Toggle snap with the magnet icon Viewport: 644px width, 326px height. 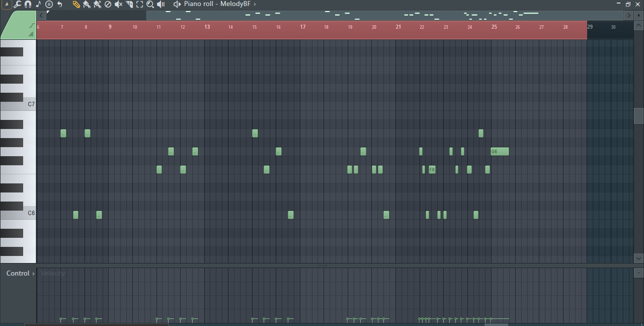point(28,4)
